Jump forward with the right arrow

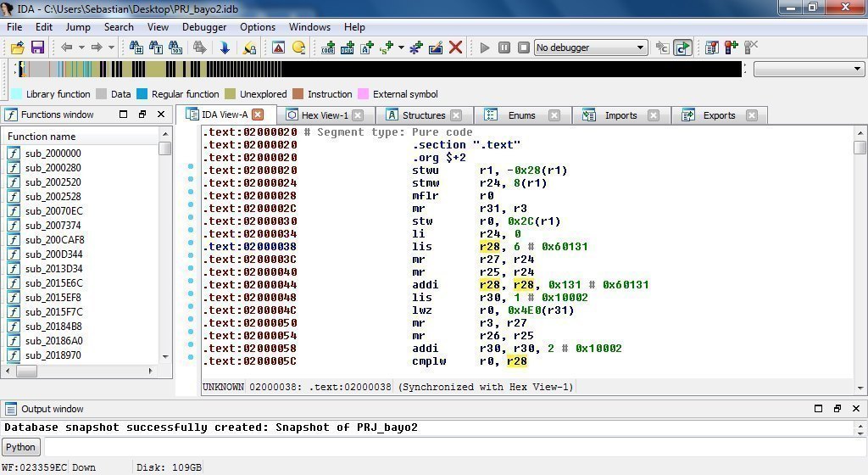tap(97, 47)
